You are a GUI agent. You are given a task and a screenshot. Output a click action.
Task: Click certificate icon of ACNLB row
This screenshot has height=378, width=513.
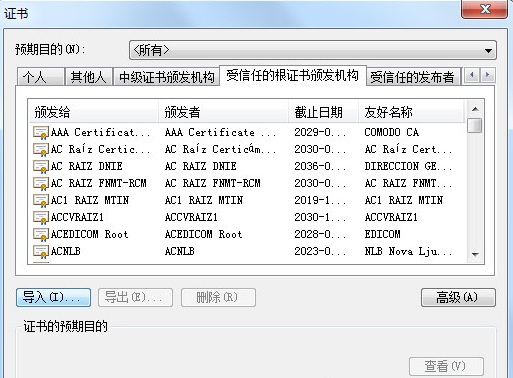41,252
